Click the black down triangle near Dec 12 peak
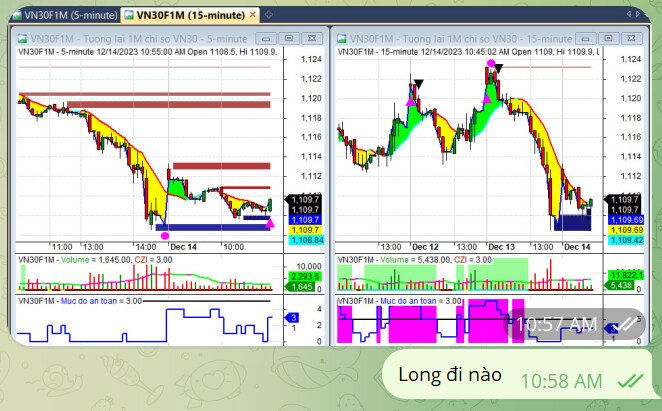This screenshot has width=662, height=411. point(418,84)
